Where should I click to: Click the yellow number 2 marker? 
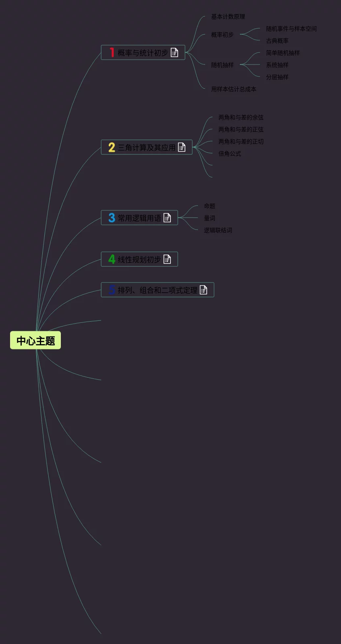pyautogui.click(x=112, y=147)
